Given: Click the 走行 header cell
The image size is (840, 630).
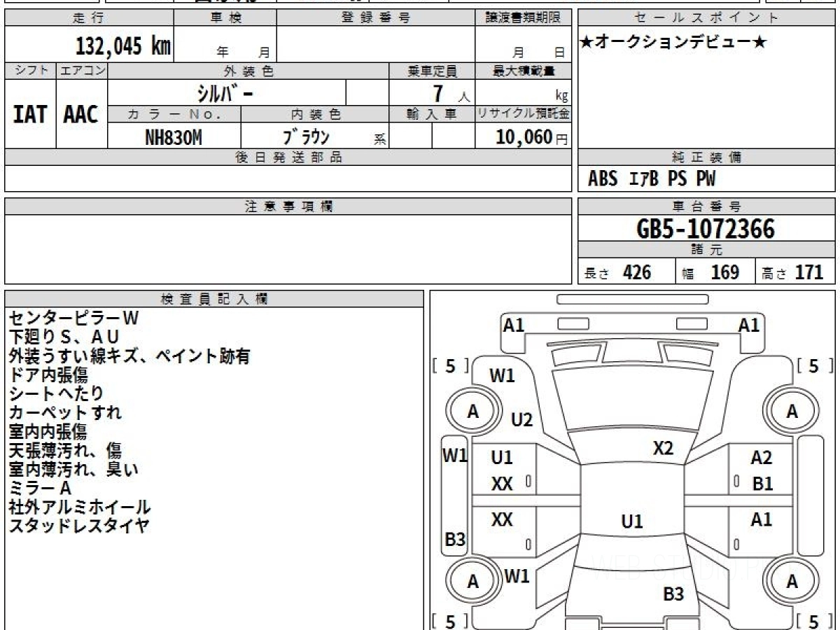Looking at the screenshot, I should tap(89, 18).
